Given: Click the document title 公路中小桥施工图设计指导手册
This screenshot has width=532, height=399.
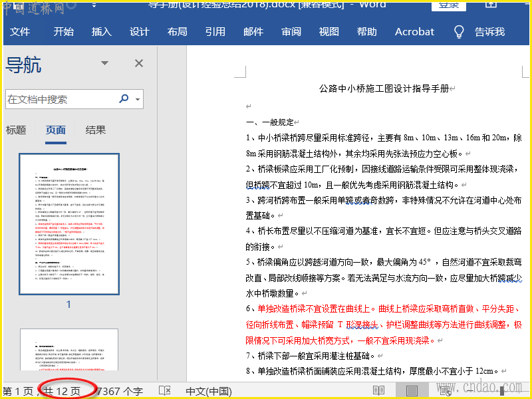Looking at the screenshot, I should click(x=384, y=88).
